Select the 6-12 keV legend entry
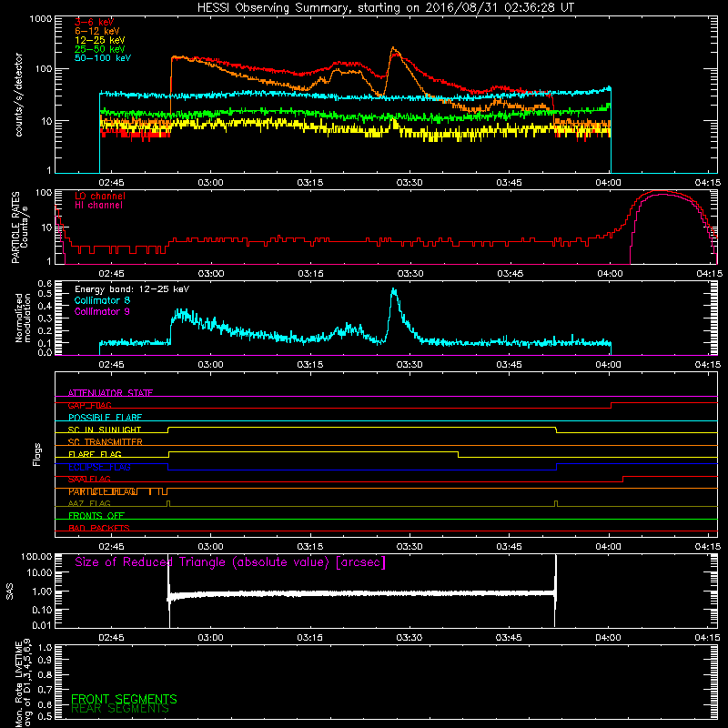Screen dimensions: 728x728 [x=97, y=31]
